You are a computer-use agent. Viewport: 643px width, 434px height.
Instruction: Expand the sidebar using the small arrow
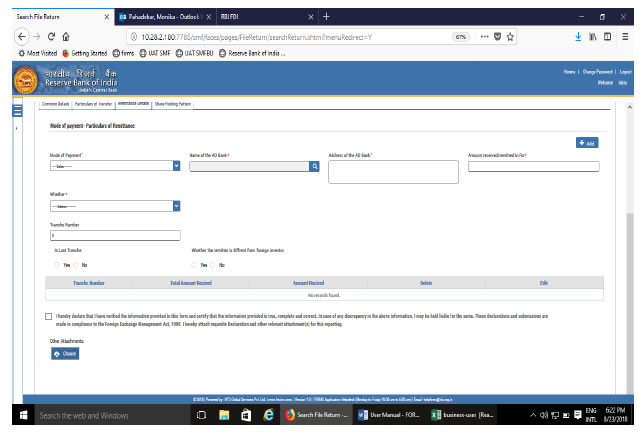point(17,128)
